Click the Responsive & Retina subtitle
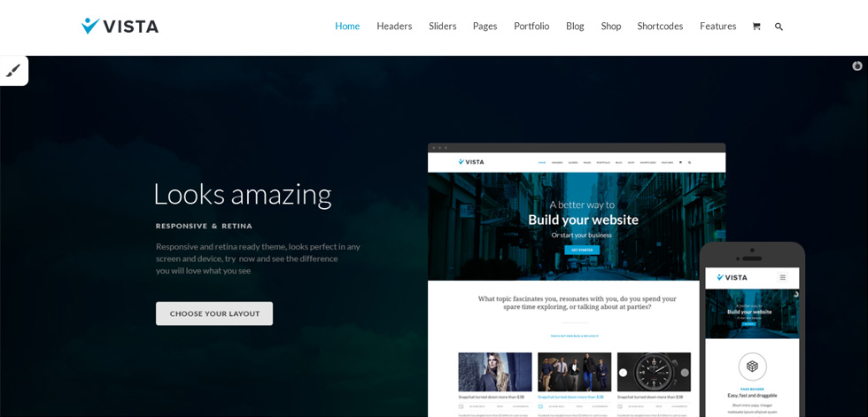This screenshot has height=417, width=868. [204, 226]
